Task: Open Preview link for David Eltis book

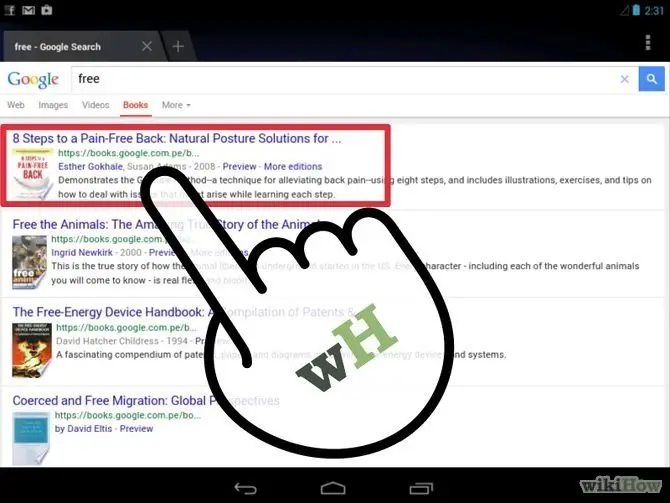Action: (x=136, y=429)
